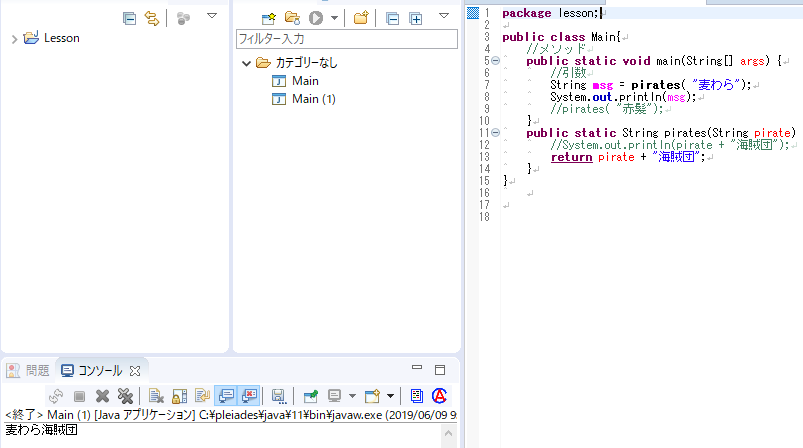This screenshot has width=803, height=448.
Task: Collapse all in the Lesson explorer panel
Action: 129,19
